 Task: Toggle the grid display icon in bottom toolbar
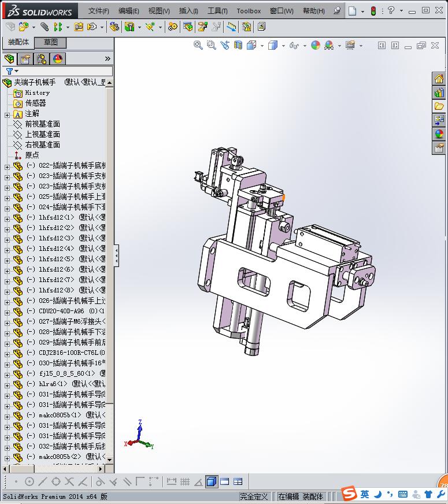[x=185, y=481]
